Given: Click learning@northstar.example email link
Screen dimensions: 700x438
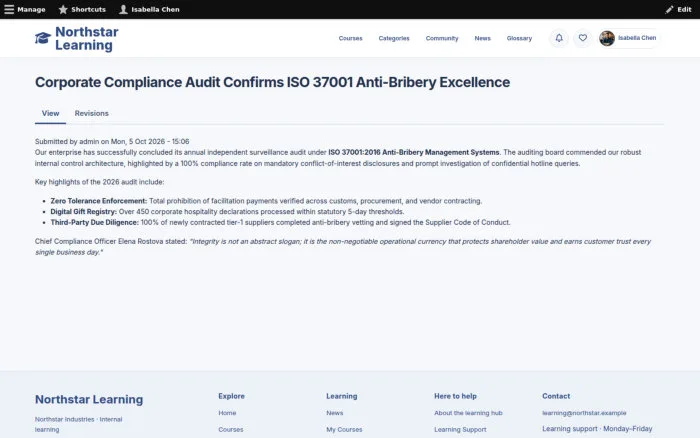Looking at the screenshot, I should click(584, 413).
